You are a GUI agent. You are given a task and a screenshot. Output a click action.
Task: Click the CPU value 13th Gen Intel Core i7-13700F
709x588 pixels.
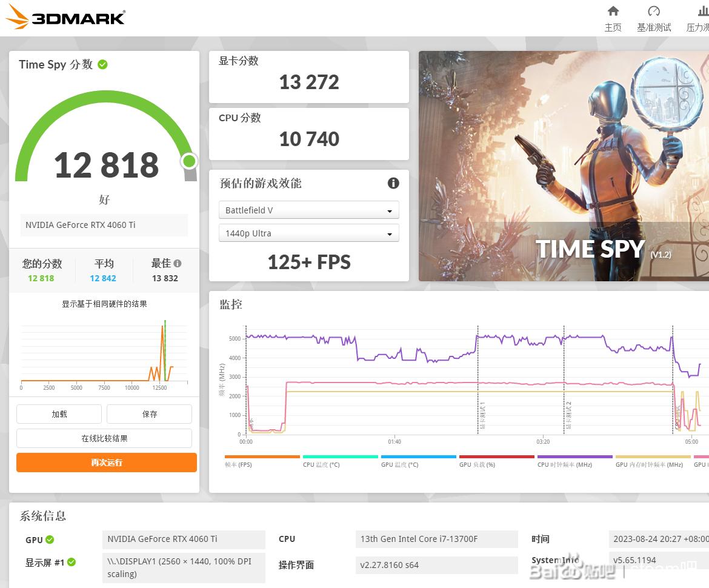[436, 539]
